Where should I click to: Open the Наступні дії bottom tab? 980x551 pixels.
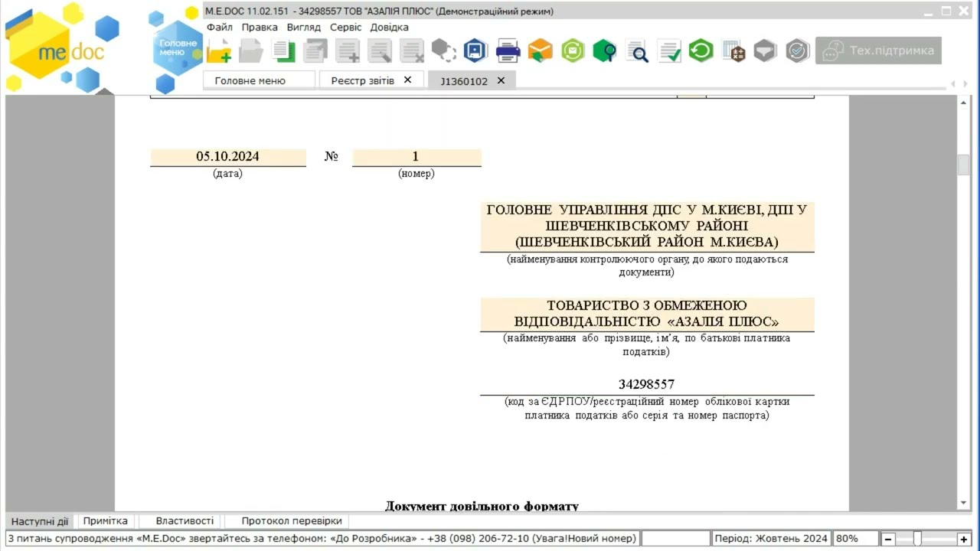pos(40,521)
